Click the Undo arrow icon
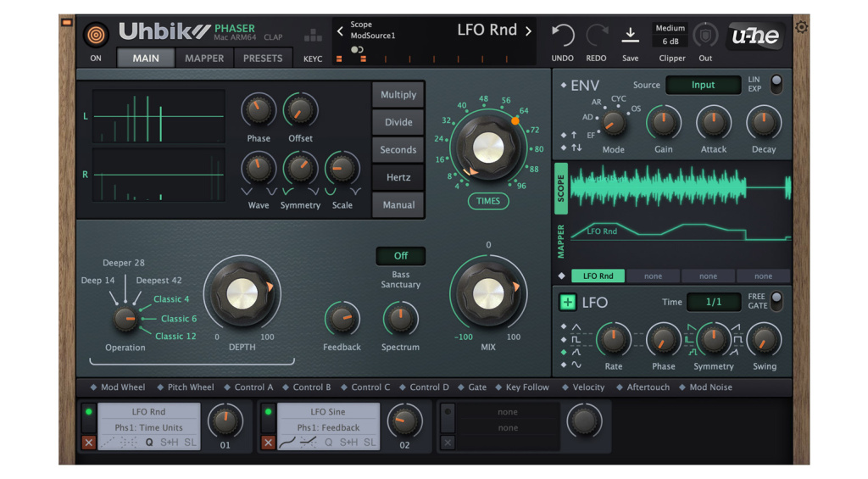The width and height of the screenshot is (868, 479). tap(562, 36)
